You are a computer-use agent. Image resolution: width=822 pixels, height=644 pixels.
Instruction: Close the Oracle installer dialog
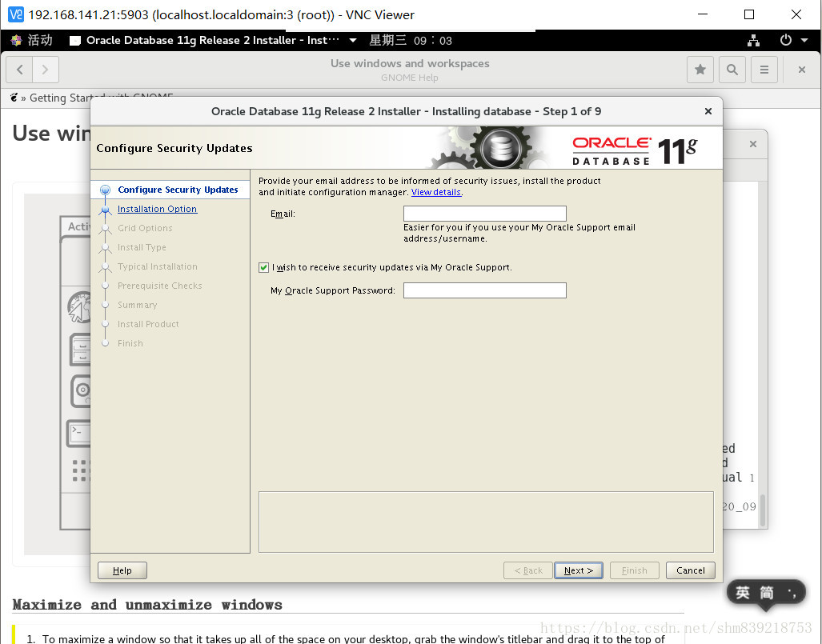[708, 111]
